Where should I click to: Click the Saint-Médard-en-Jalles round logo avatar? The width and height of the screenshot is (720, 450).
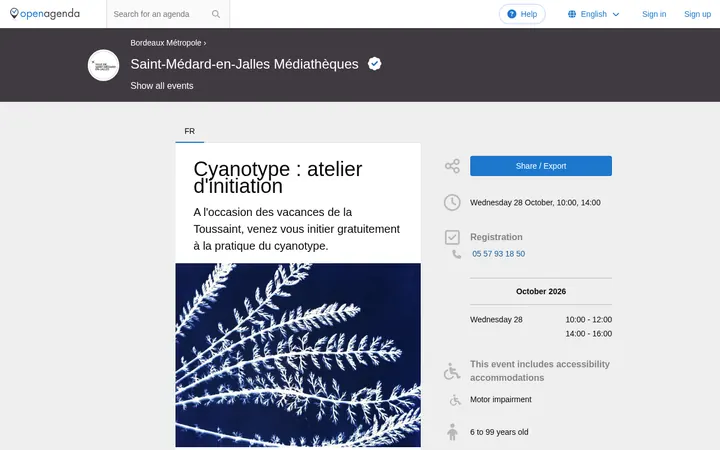click(x=103, y=65)
